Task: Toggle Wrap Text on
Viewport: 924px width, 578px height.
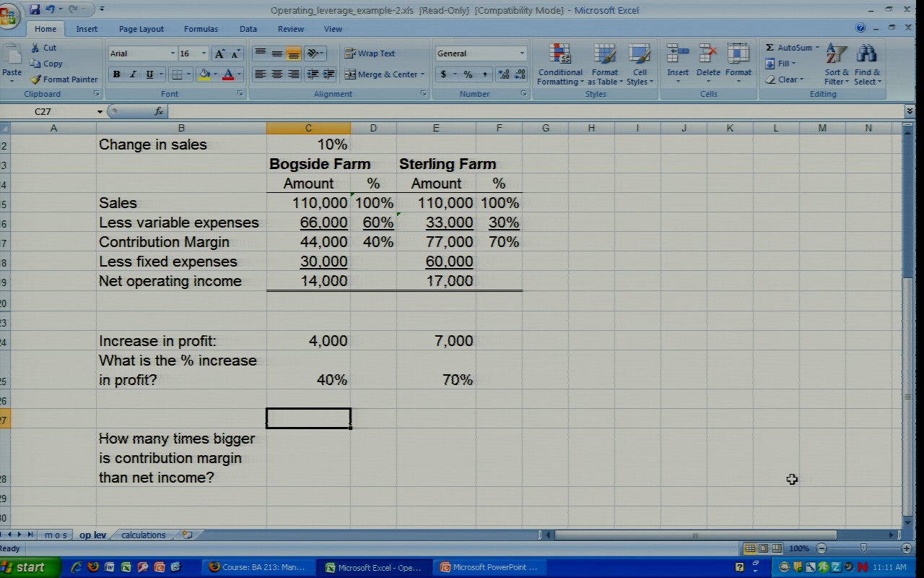Action: click(370, 53)
